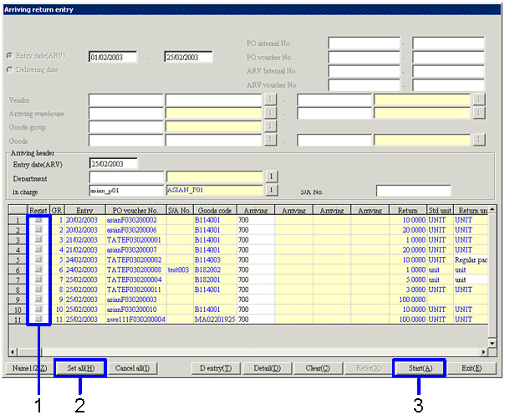Click the entry date start field 01/02/2003
The width and height of the screenshot is (505, 420).
tap(113, 57)
